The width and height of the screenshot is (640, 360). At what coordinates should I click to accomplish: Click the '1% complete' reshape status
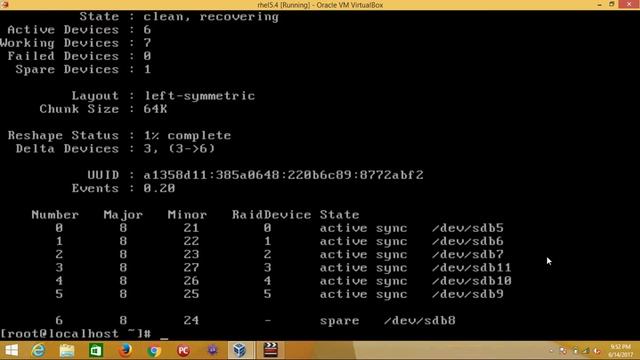pos(187,136)
